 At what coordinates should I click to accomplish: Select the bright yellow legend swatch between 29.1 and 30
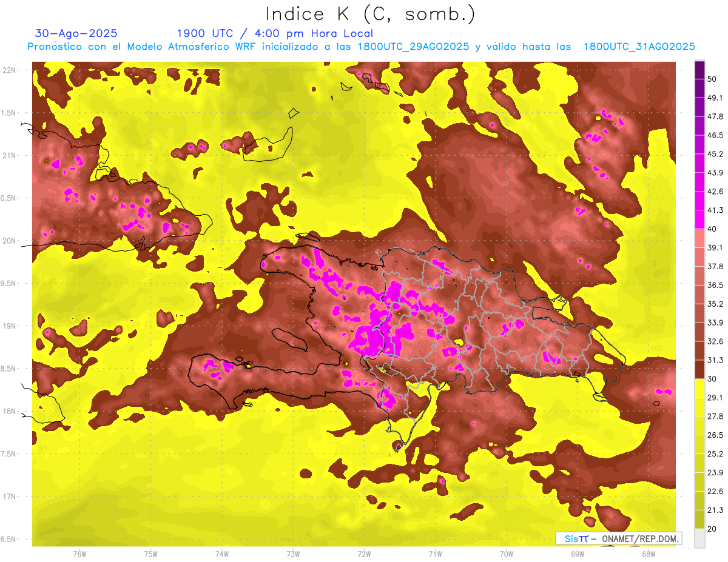coord(699,388)
